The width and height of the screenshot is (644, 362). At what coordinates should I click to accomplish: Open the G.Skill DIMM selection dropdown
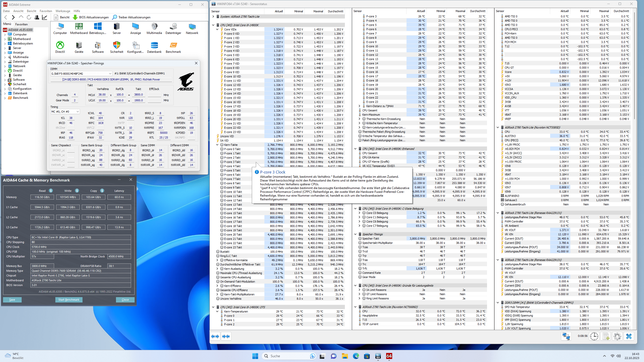(x=110, y=73)
